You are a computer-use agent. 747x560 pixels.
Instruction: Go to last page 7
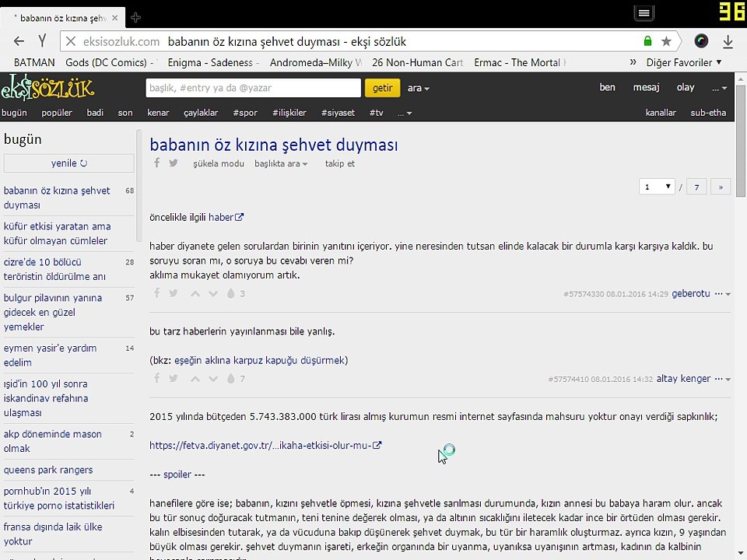click(696, 187)
